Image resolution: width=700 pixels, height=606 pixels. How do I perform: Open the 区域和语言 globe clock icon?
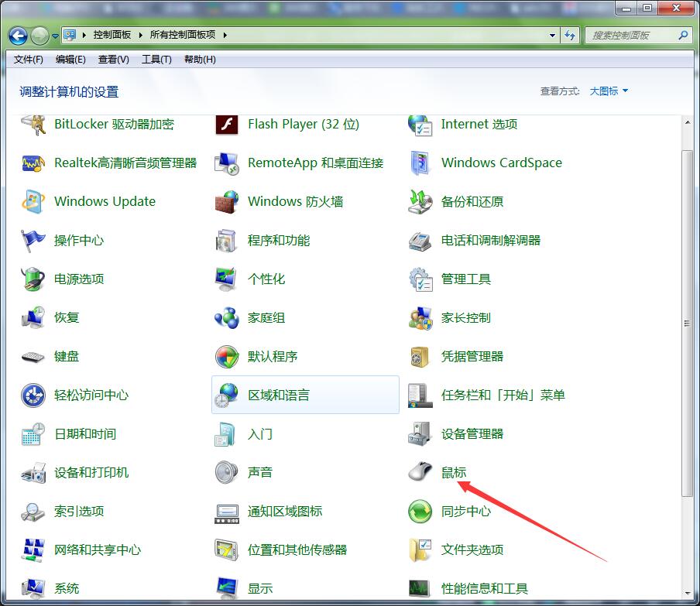(x=227, y=395)
